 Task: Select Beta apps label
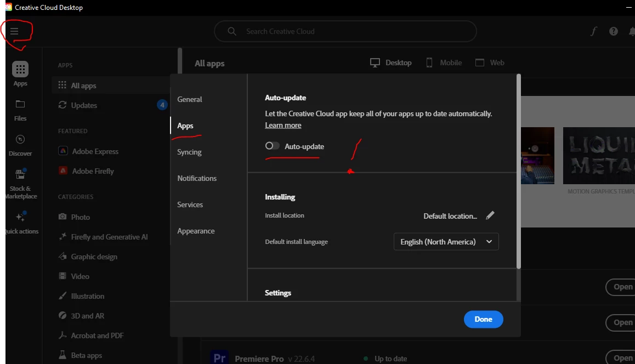point(87,355)
